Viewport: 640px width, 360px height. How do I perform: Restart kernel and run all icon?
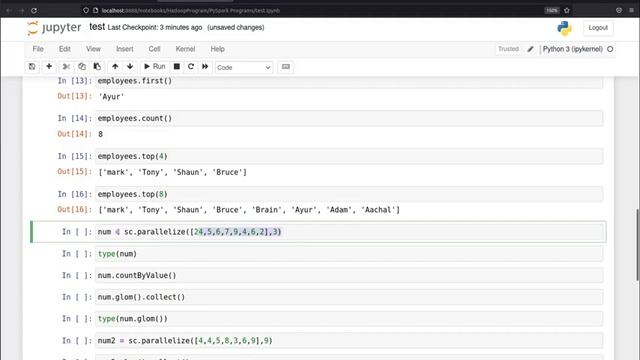pos(205,67)
